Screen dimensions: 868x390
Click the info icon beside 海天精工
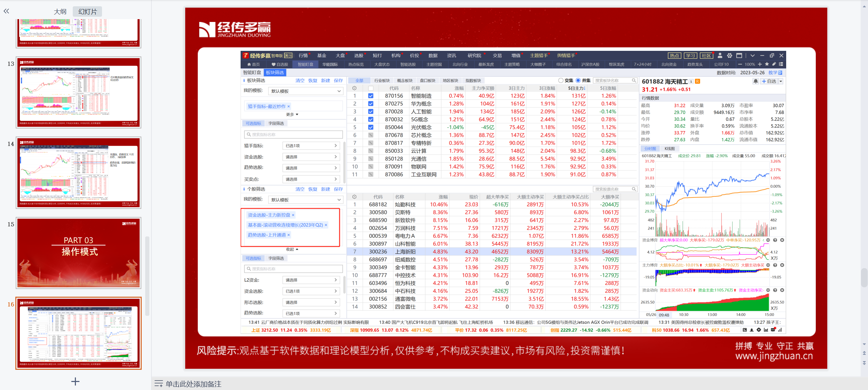pyautogui.click(x=691, y=81)
